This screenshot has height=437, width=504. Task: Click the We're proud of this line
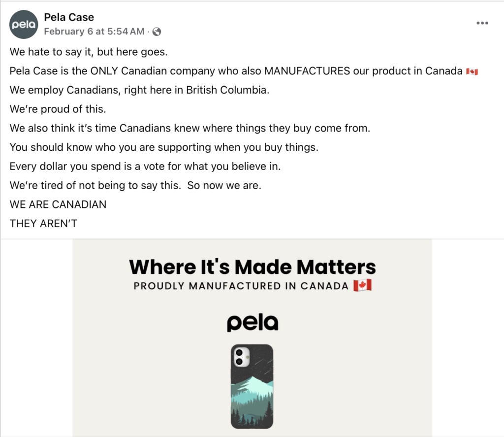pos(58,109)
